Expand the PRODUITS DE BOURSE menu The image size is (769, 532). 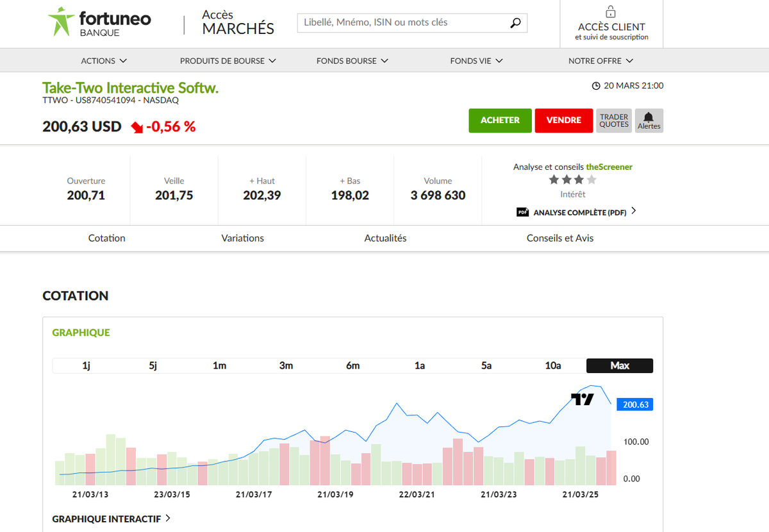tap(227, 61)
